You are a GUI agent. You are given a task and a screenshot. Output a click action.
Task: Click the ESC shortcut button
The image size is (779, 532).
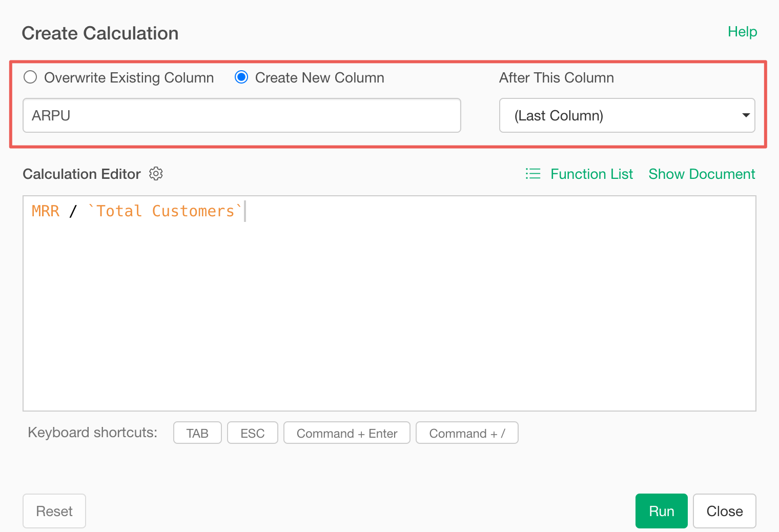[253, 433]
